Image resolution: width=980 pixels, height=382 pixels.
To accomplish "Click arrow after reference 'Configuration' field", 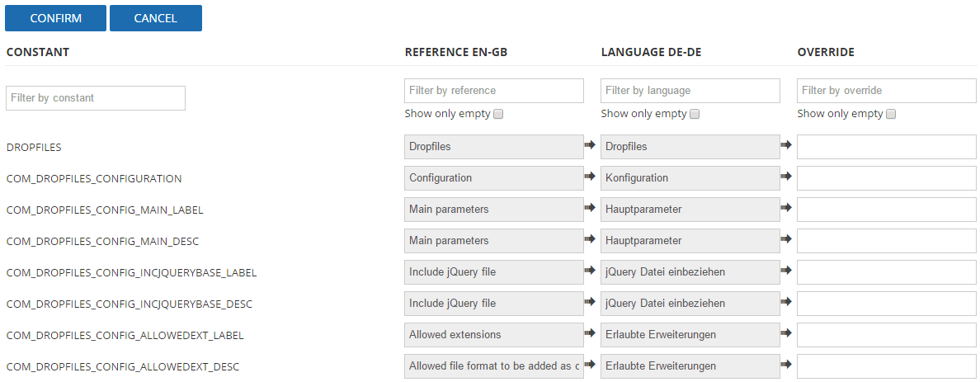I will tap(590, 177).
